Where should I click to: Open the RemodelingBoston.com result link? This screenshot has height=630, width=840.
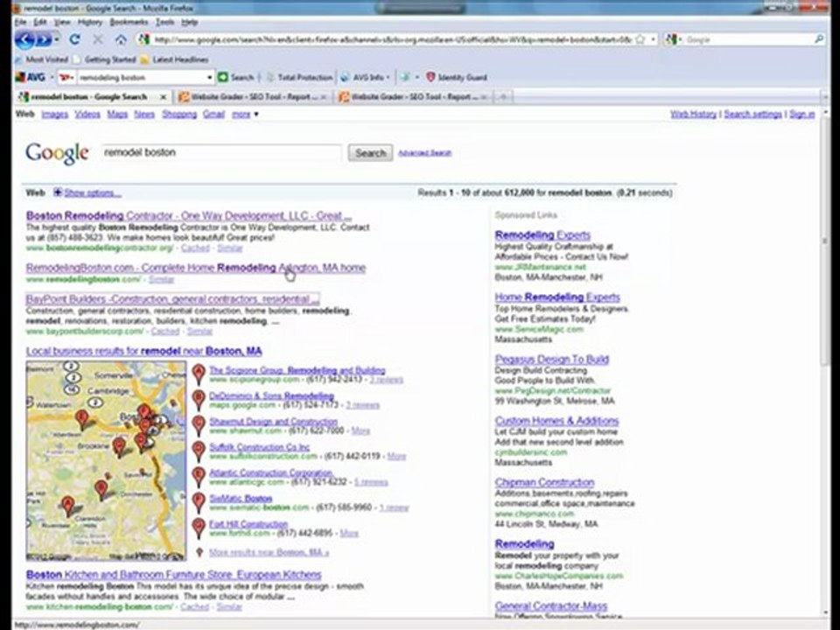[195, 268]
